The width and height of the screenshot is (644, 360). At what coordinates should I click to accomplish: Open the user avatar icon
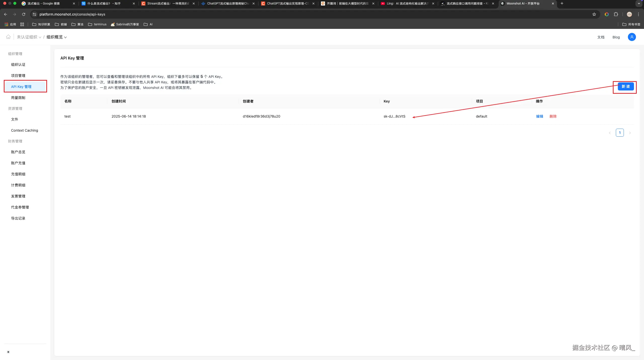coord(632,37)
